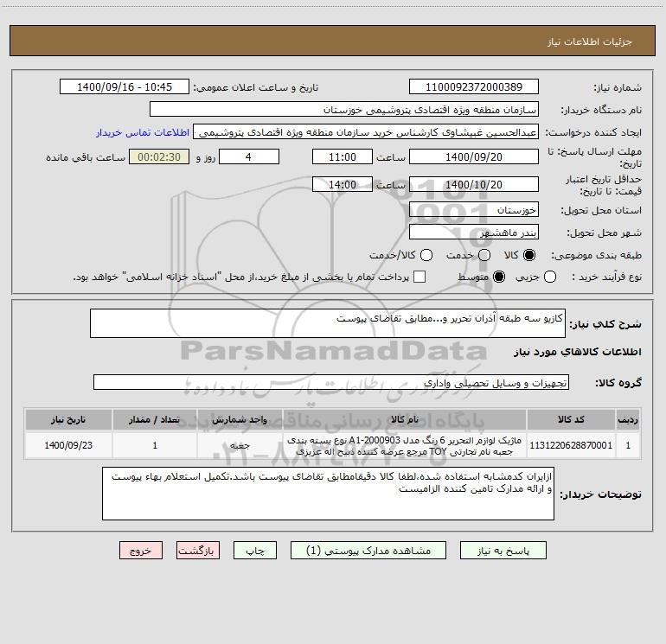The height and width of the screenshot is (644, 666).
Task: Click the delivery city field بندر ماهشهر
Action: tap(474, 232)
